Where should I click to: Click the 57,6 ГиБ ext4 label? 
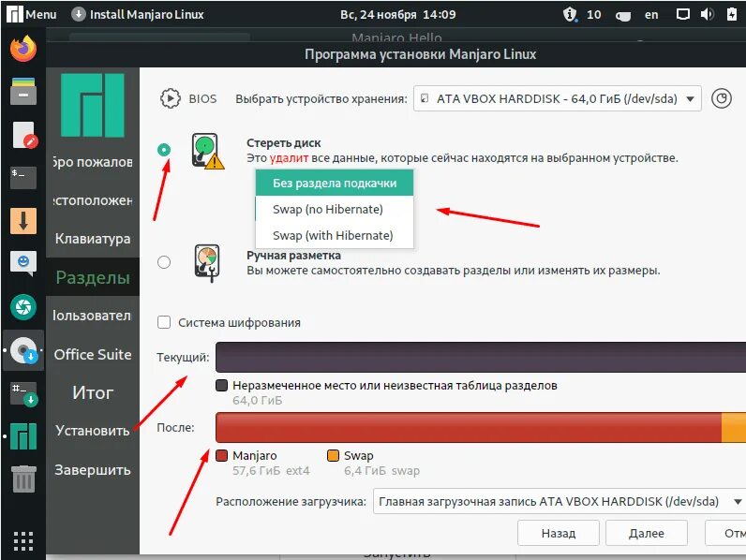coord(271,471)
